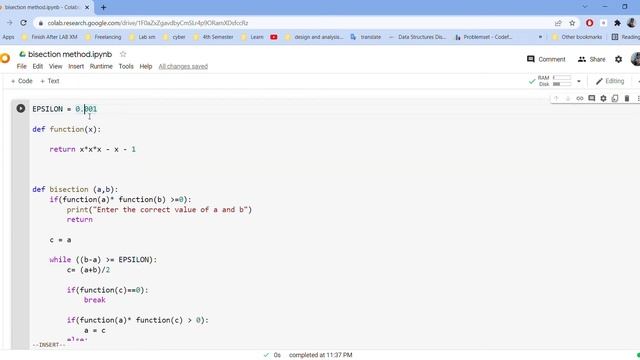Click 'completed at 11:37 PM' status
Screen dimensions: 640x360
point(320,355)
